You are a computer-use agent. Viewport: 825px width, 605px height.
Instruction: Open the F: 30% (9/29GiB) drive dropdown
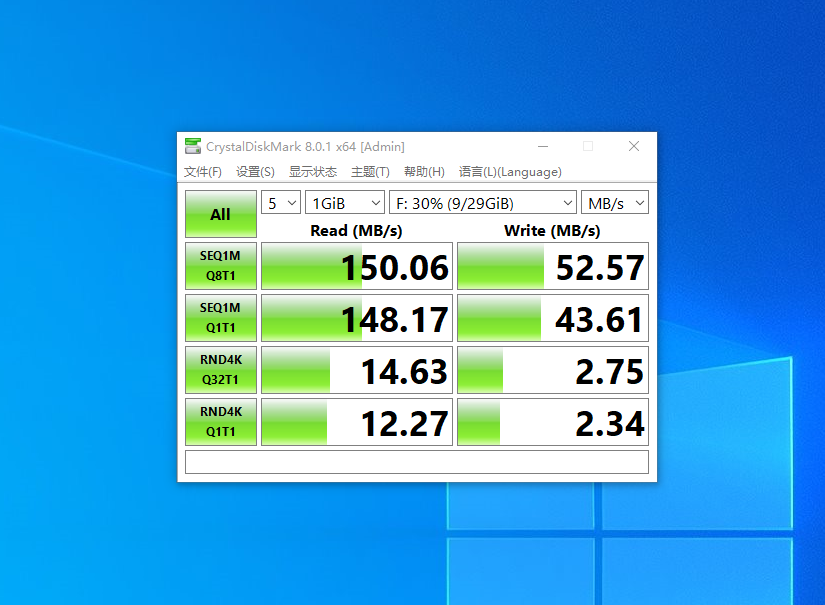click(x=483, y=203)
